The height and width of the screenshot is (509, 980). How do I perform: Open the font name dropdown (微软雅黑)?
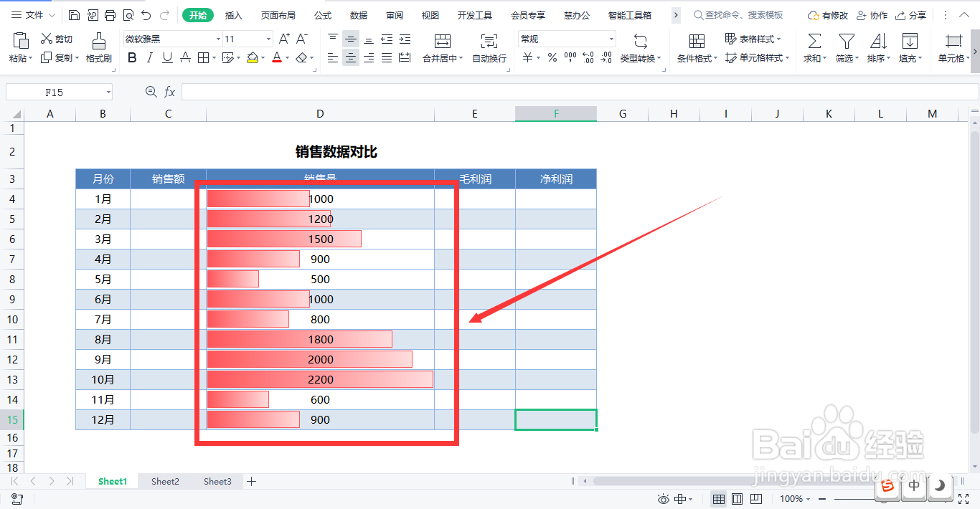tap(218, 39)
